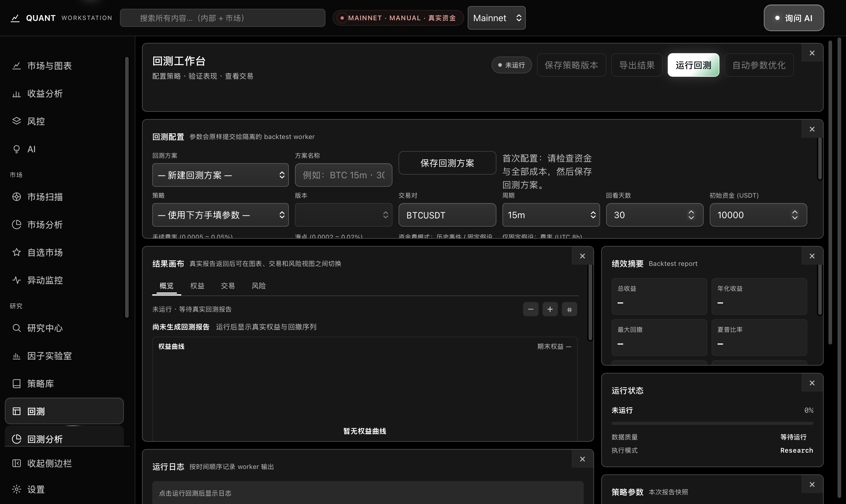Open 收益分析 in the sidebar
Viewport: 846px width, 504px height.
(64, 93)
